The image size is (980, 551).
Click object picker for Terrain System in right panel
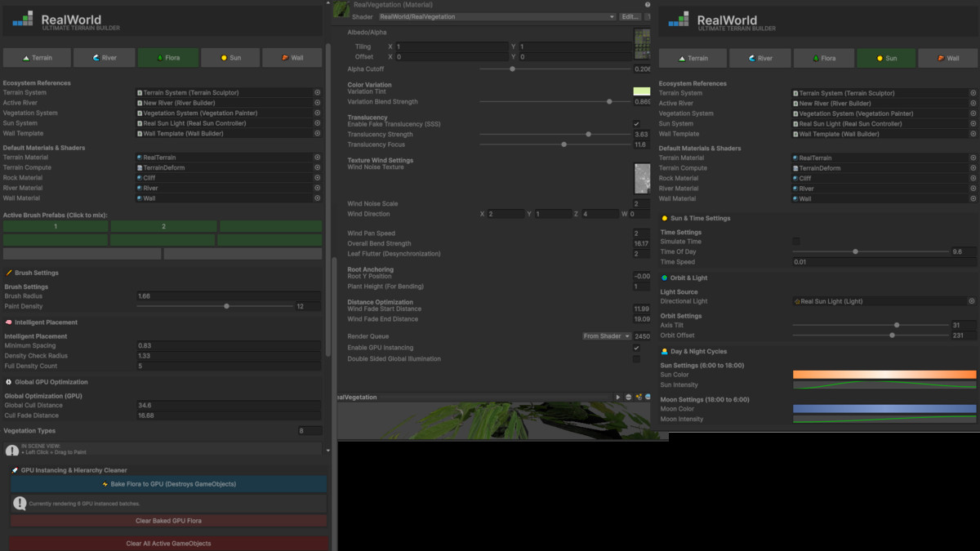point(973,93)
